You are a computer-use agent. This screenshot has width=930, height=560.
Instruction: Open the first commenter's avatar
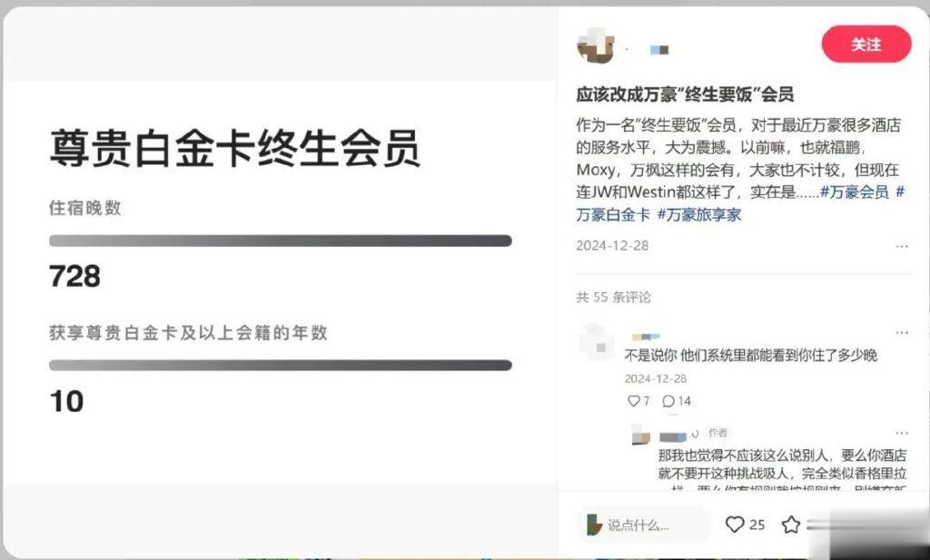point(596,342)
